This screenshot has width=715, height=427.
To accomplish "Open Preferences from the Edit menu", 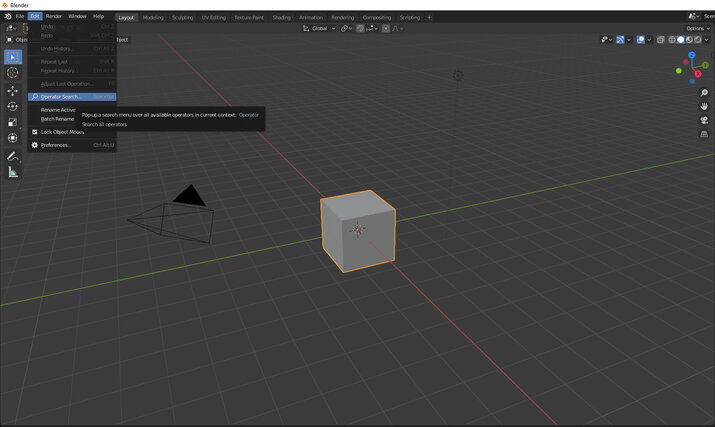I will [x=56, y=145].
